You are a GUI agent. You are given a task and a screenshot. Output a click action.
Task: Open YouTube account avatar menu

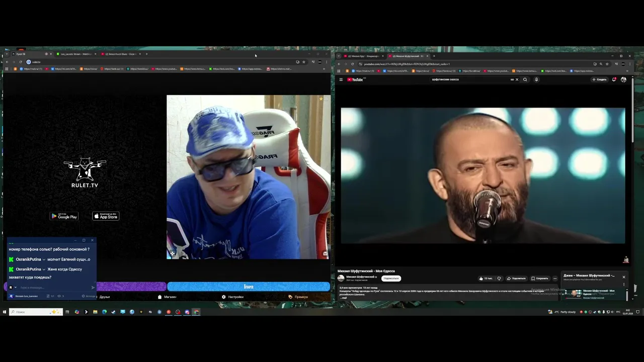click(x=623, y=79)
